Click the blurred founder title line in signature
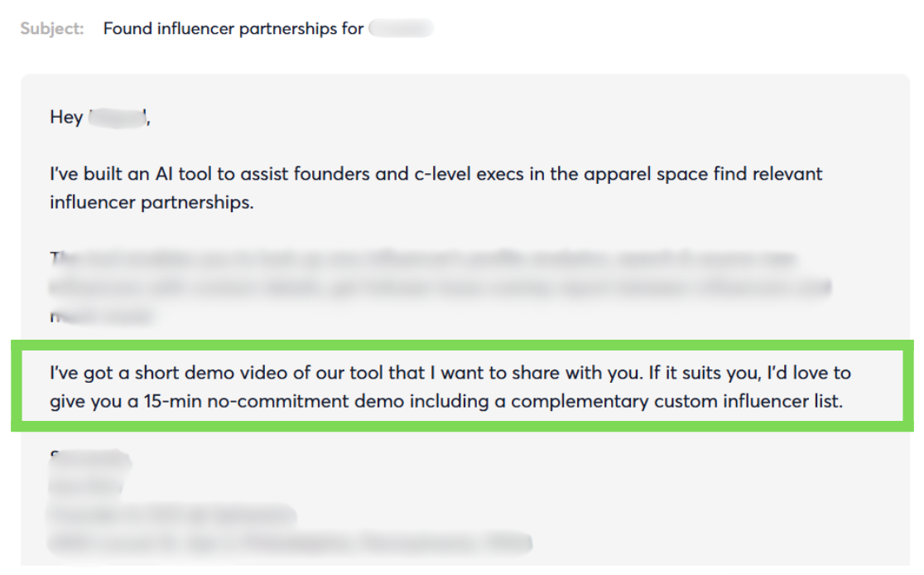The image size is (924, 575). tap(172, 515)
